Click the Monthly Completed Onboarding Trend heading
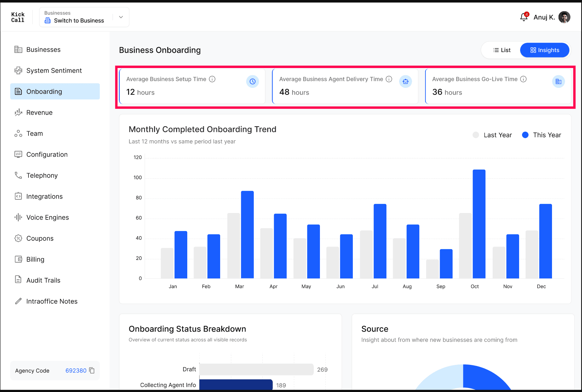The height and width of the screenshot is (392, 582). (x=202, y=129)
